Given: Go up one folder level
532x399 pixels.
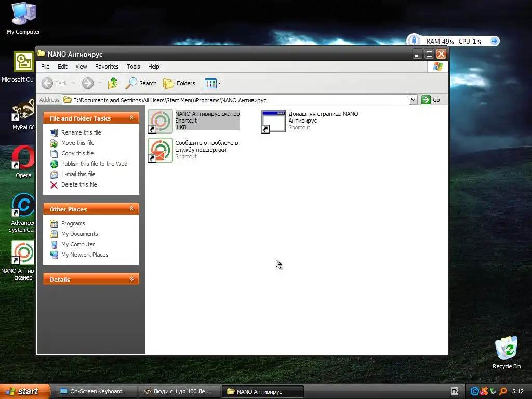Looking at the screenshot, I should [x=113, y=83].
